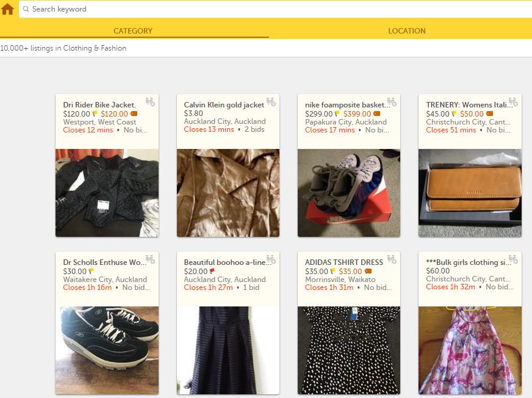This screenshot has height=398, width=532.
Task: Click yellow reserve flag on TRENERY listing
Action: (454, 114)
